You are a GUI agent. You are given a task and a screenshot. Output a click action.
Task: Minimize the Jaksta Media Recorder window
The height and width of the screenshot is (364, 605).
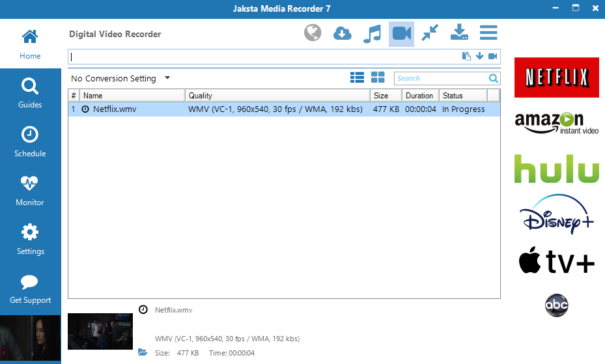click(x=556, y=8)
